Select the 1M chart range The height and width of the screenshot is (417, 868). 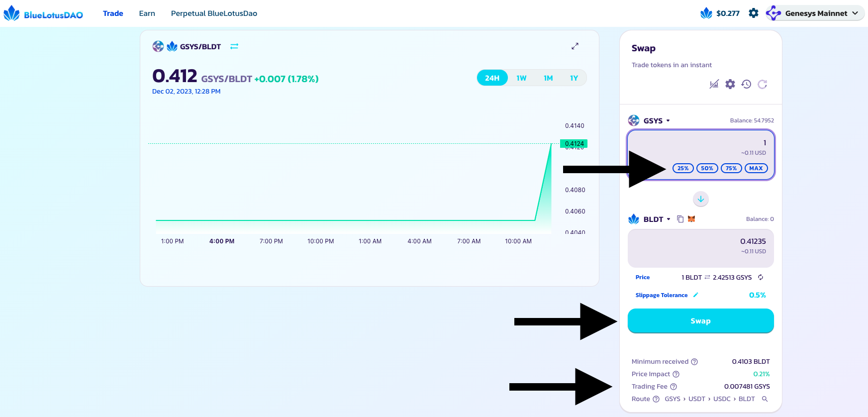[548, 78]
